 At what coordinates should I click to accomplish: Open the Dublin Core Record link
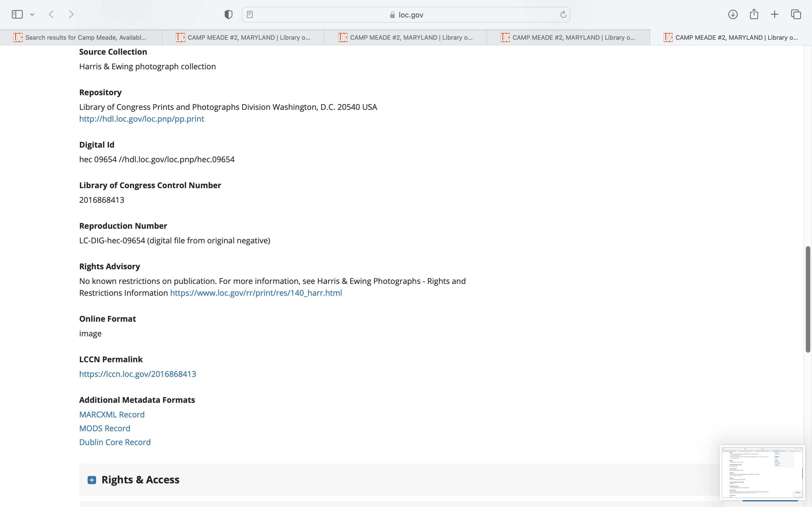pos(115,442)
